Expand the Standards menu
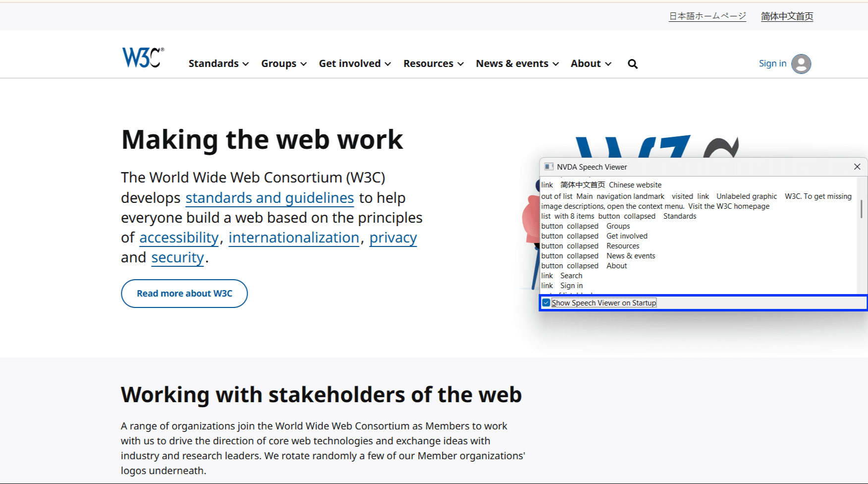 click(x=218, y=64)
